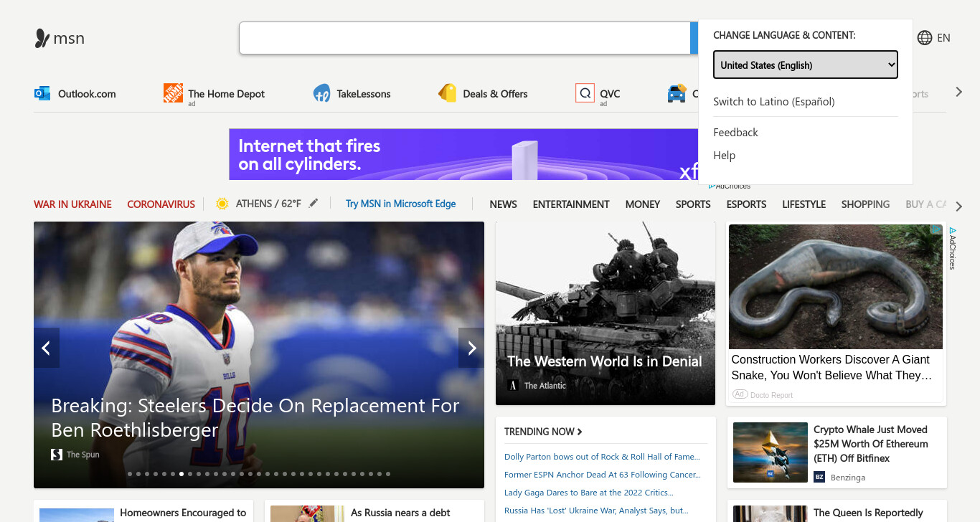Image resolution: width=980 pixels, height=522 pixels.
Task: Click the globe language icon
Action: (925, 38)
